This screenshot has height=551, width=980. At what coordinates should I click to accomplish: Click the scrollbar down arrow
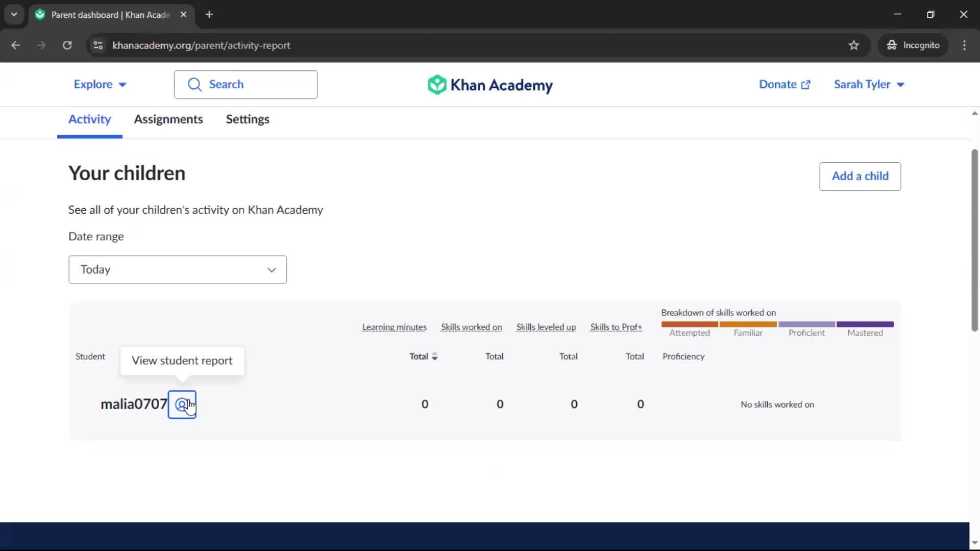click(974, 543)
